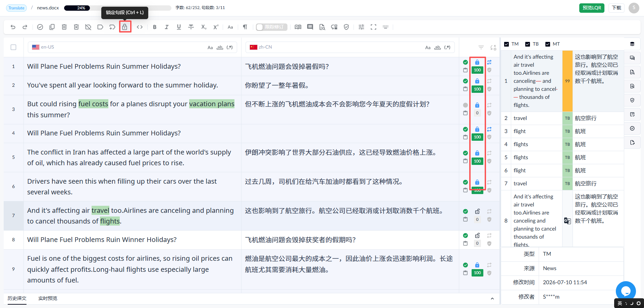Viewport: 644px width, 308px height.
Task: Click the lock segment icon in toolbar
Action: pos(125,27)
